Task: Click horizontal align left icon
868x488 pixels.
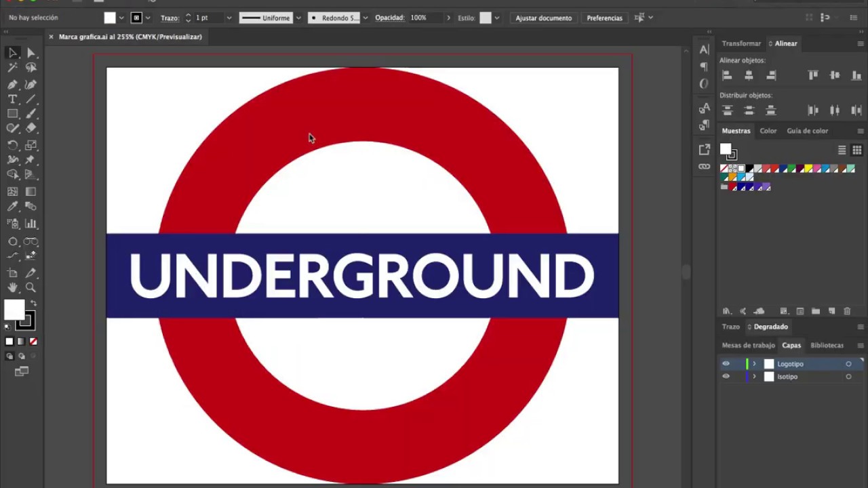Action: coord(727,75)
